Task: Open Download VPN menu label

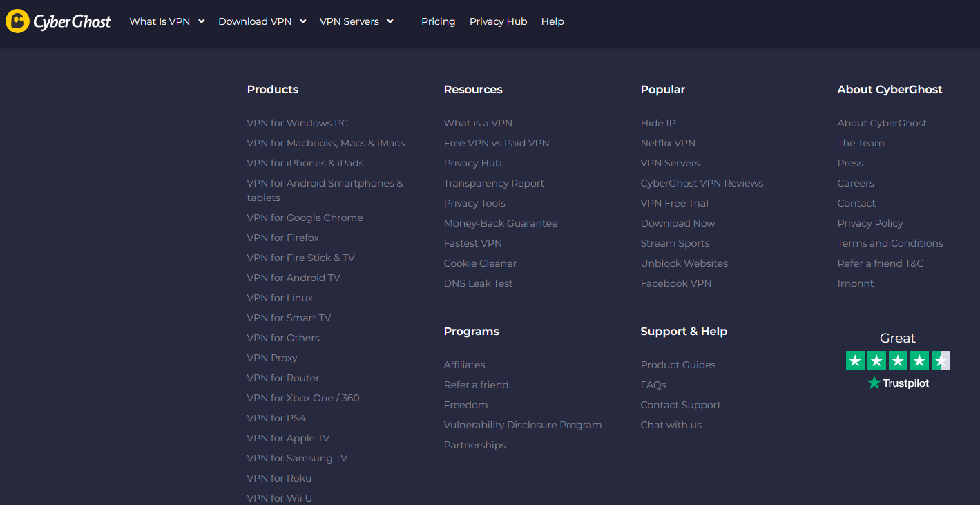Action: pyautogui.click(x=255, y=21)
